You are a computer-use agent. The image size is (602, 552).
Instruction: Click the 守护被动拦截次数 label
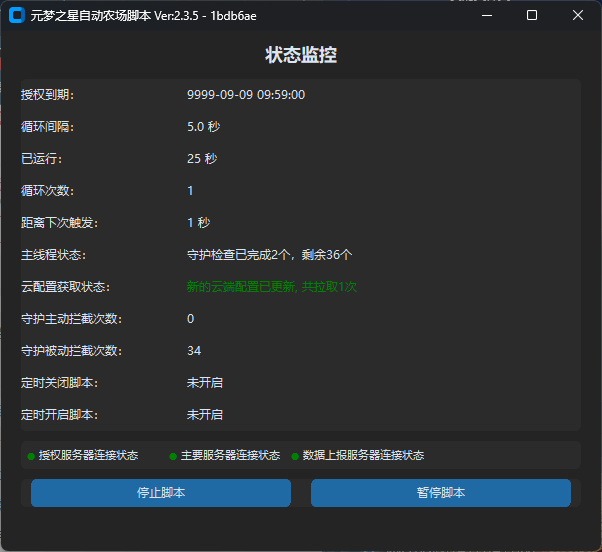(x=71, y=351)
